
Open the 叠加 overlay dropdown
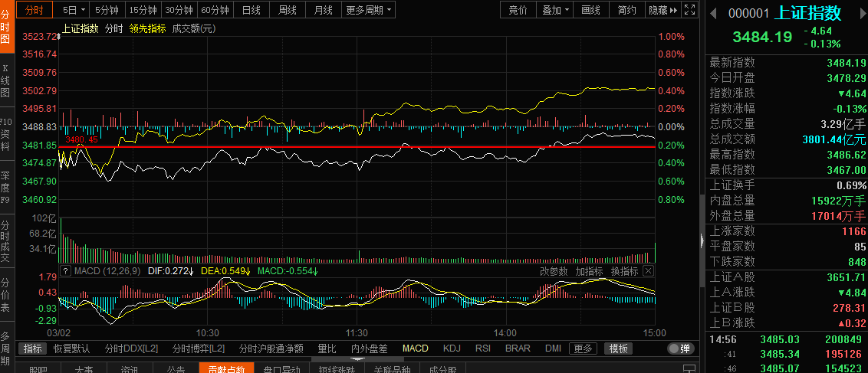pos(556,10)
